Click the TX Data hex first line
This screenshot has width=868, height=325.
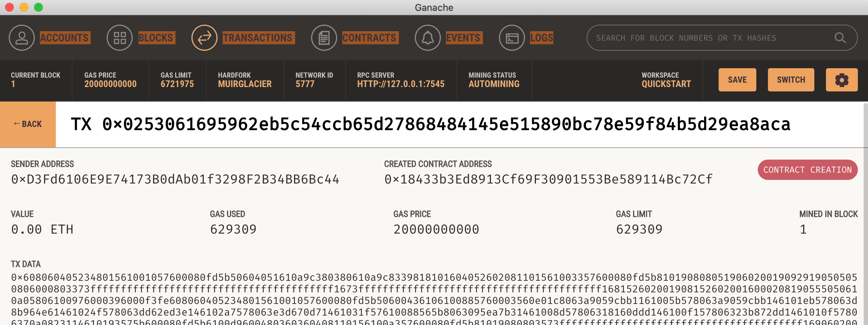coord(434,277)
